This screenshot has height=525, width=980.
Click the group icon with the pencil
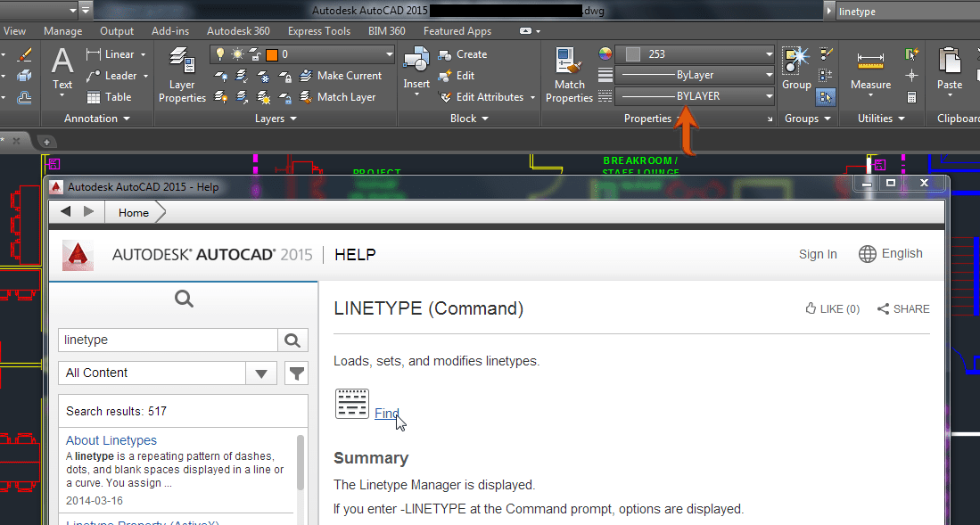pyautogui.click(x=826, y=54)
